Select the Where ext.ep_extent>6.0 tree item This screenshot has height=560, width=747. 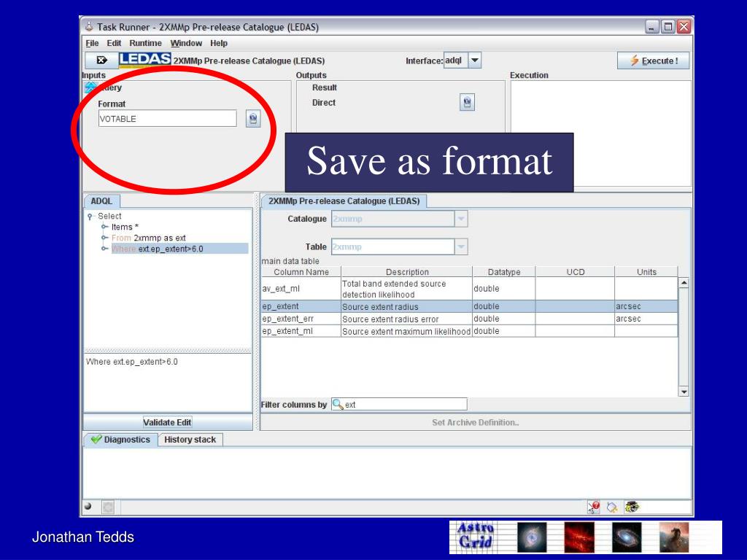coord(179,249)
